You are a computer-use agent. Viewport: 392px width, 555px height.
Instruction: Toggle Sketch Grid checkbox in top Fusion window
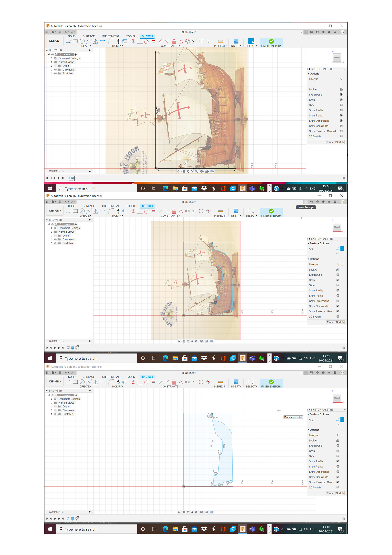point(341,95)
